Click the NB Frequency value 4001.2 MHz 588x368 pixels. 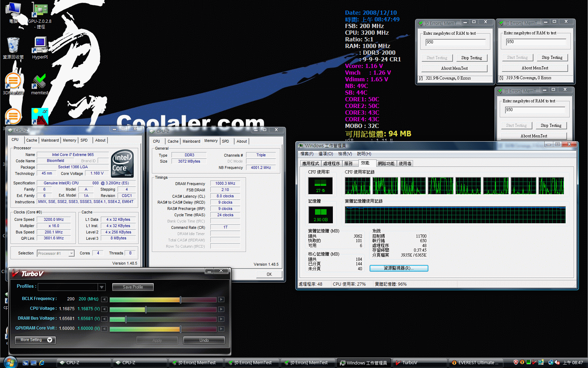pos(261,168)
